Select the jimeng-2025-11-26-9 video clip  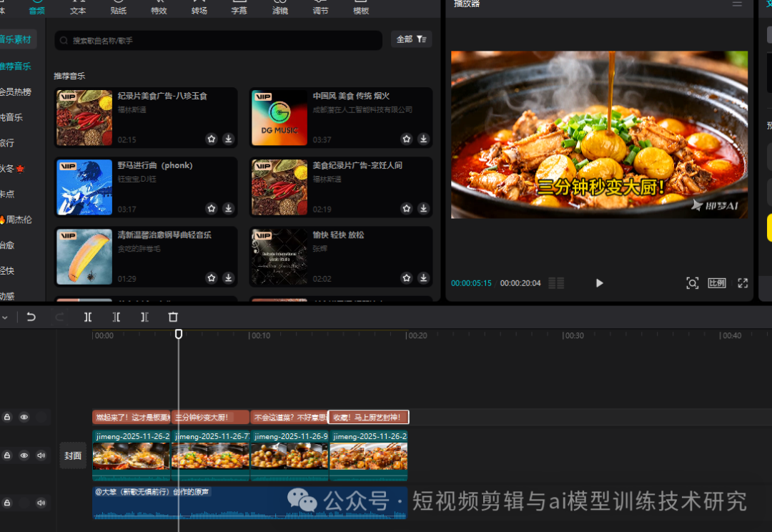pyautogui.click(x=289, y=455)
